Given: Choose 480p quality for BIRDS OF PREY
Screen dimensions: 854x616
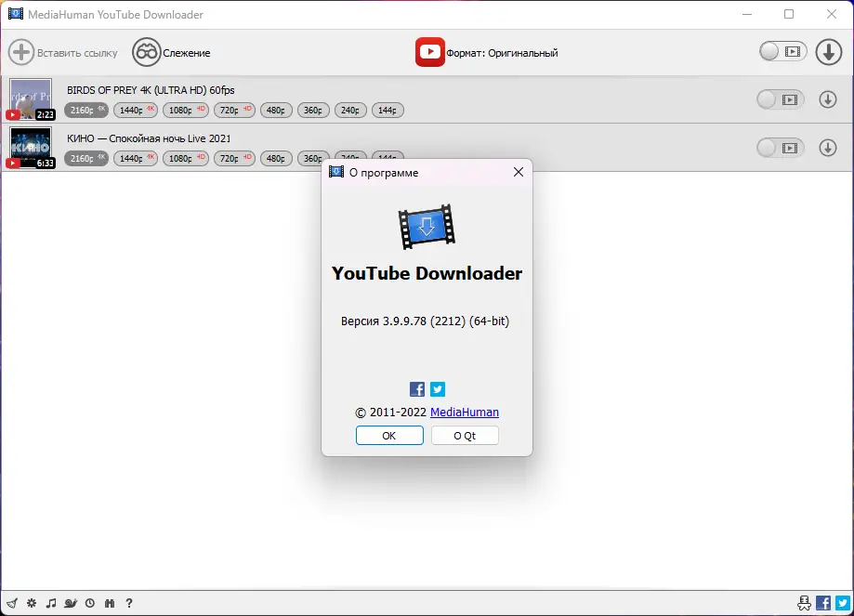Looking at the screenshot, I should coord(276,110).
